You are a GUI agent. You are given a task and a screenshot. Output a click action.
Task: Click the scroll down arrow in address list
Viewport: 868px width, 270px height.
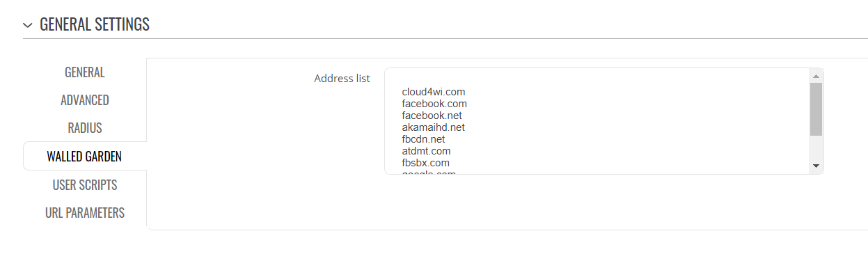click(816, 166)
